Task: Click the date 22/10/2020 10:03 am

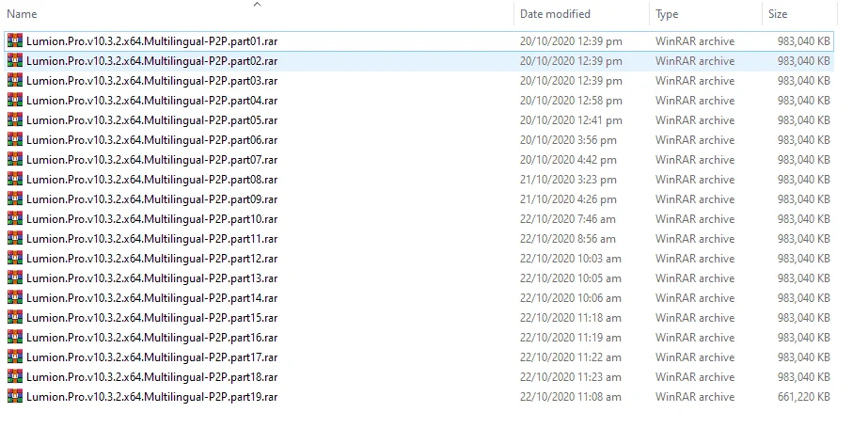Action: tap(570, 259)
